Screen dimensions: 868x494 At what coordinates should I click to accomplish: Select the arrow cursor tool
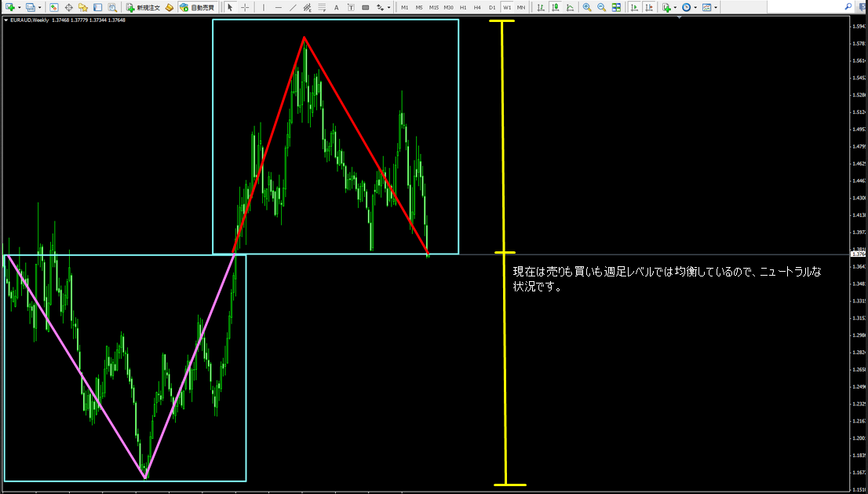click(230, 7)
